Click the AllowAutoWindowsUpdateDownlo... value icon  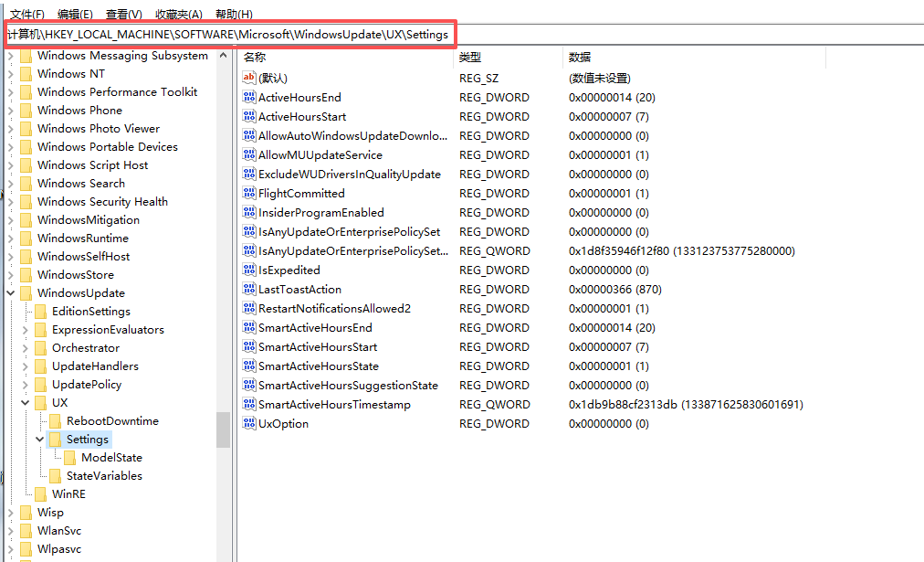tap(249, 135)
